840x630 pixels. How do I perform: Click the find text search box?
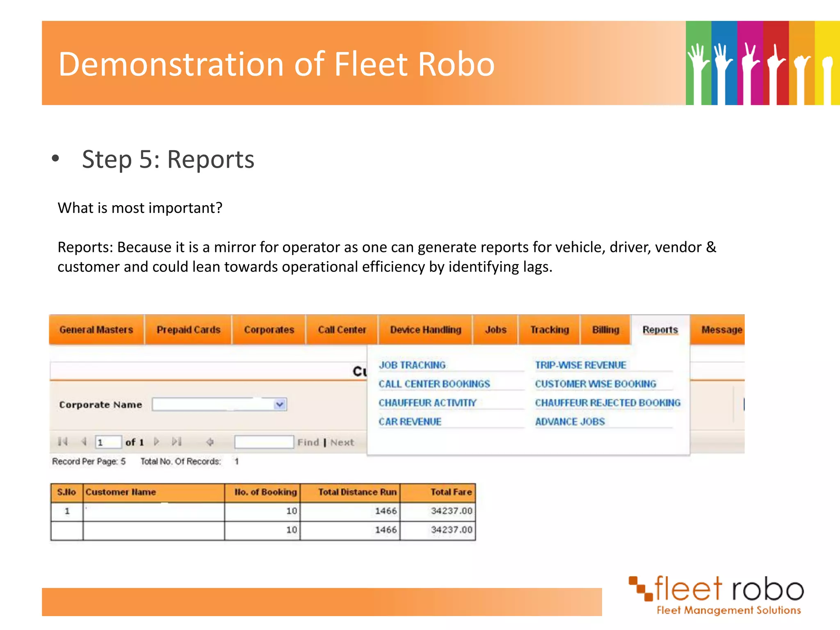pyautogui.click(x=264, y=442)
